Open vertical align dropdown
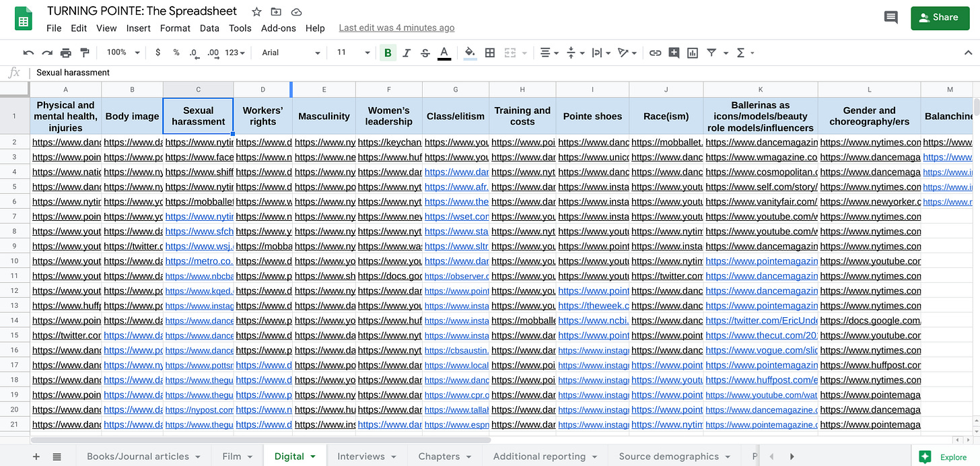 (x=574, y=53)
